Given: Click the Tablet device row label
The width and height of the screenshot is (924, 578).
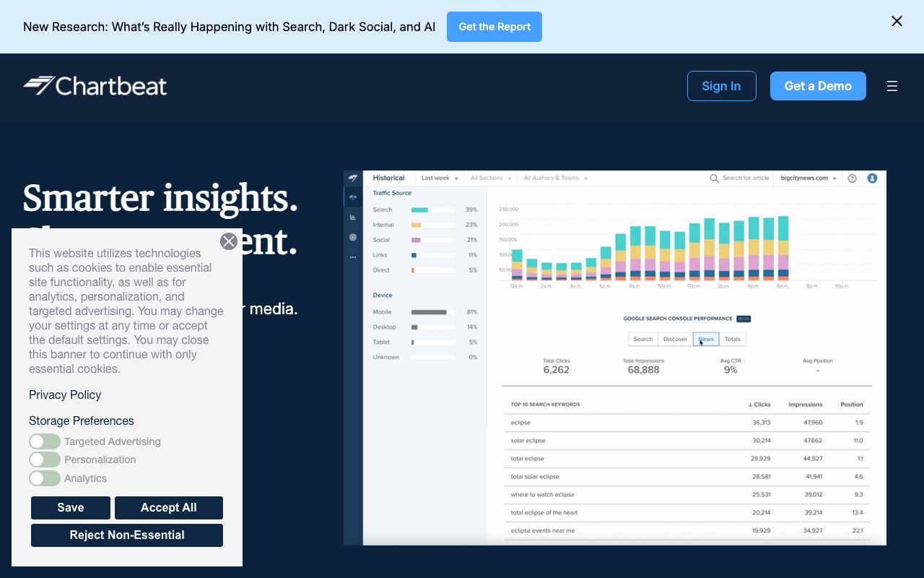Looking at the screenshot, I should [x=381, y=342].
